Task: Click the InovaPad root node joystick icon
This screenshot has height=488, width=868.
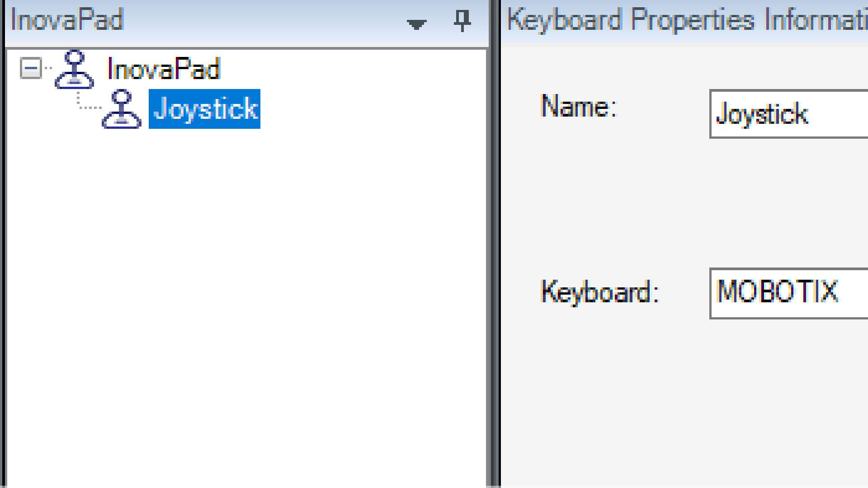Action: 75,70
